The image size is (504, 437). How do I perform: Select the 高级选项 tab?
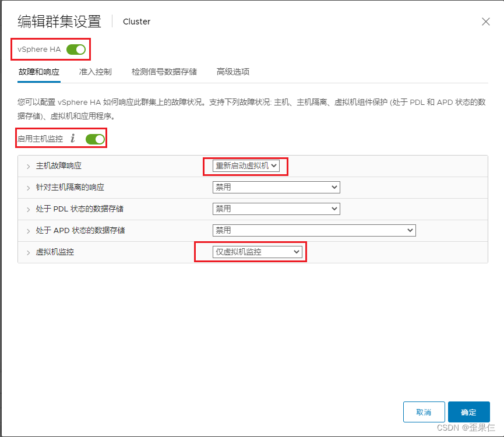coord(233,72)
